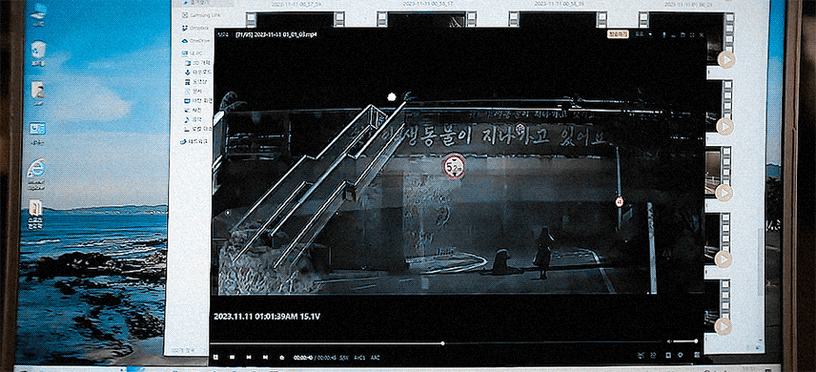Adjust the volume slider in the player
This screenshot has height=372, width=816.
685,341
